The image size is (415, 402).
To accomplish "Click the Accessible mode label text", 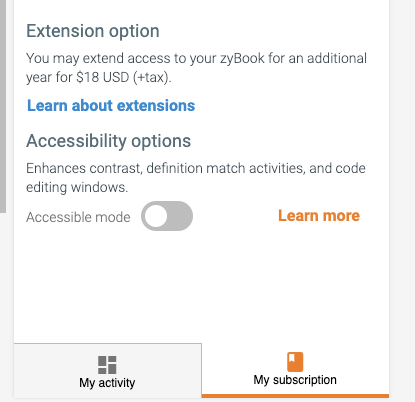I will point(78,217).
